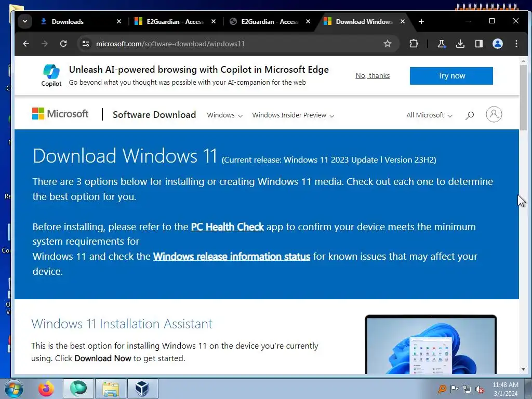Dismiss banner with No, thanks
Image resolution: width=532 pixels, height=399 pixels.
click(373, 76)
